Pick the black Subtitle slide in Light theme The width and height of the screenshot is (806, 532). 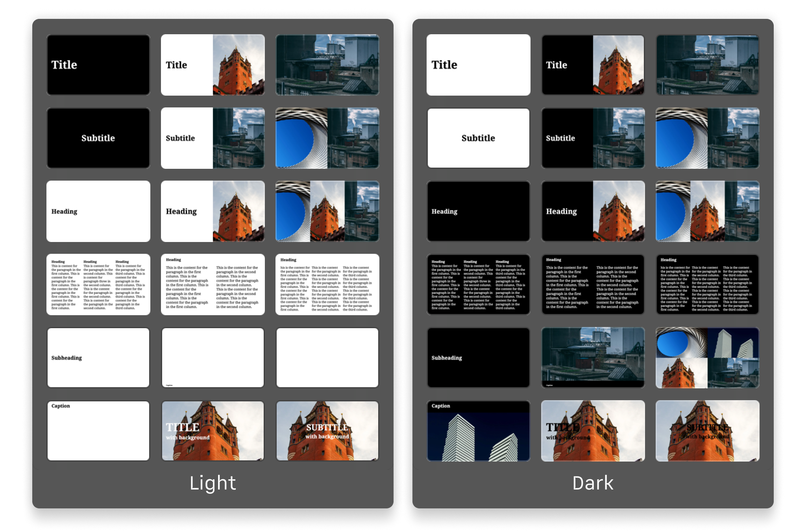click(x=98, y=138)
